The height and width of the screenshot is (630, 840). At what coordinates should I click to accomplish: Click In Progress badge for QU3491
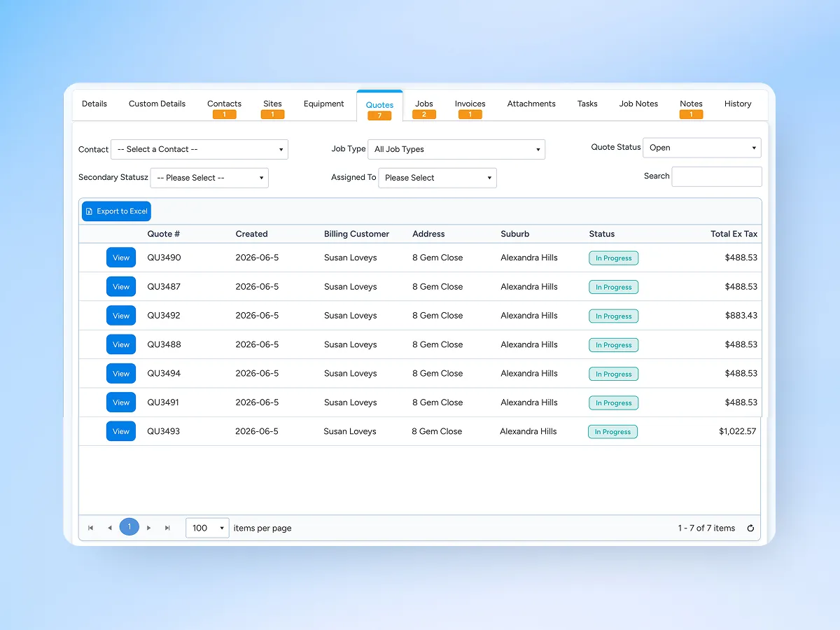pos(613,403)
